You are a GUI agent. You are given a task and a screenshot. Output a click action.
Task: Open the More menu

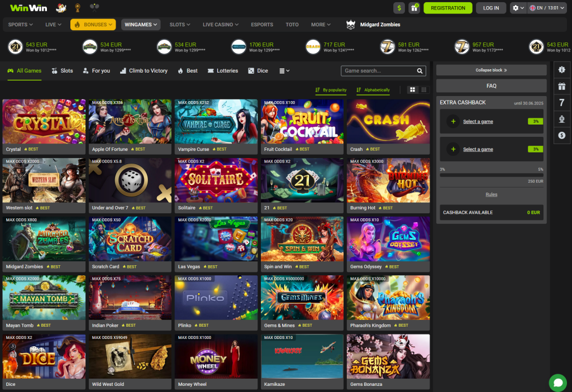click(321, 25)
